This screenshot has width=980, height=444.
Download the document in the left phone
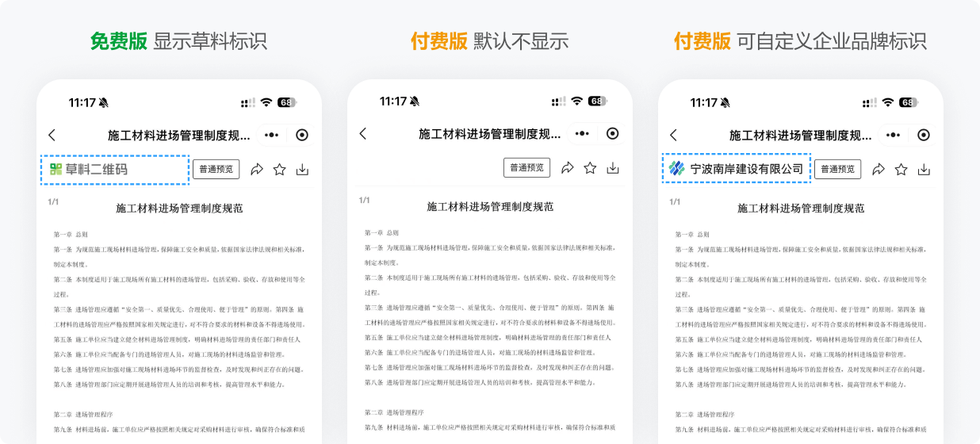pos(302,170)
